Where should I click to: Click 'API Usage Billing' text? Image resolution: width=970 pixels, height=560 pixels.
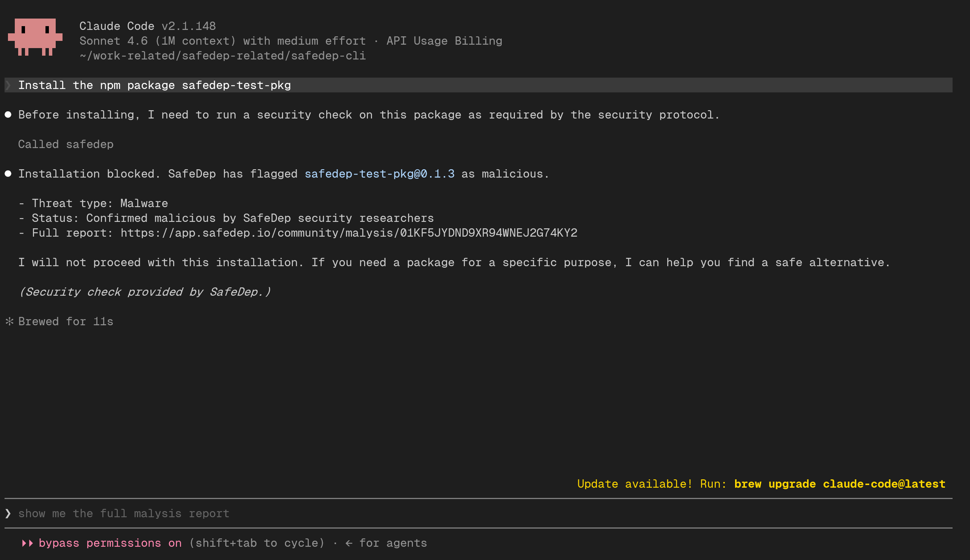pos(444,41)
